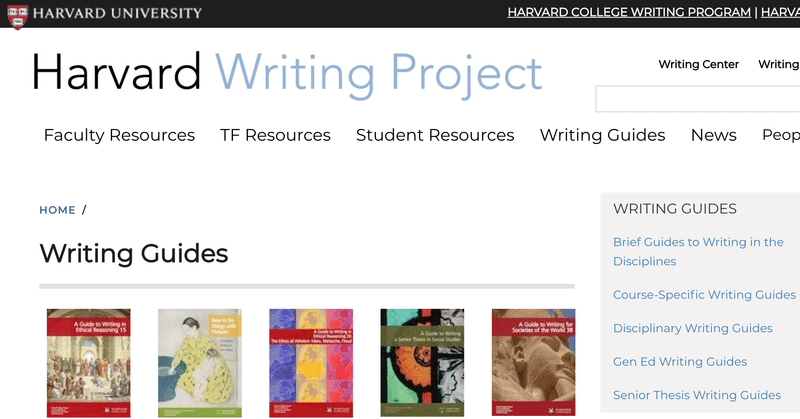The width and height of the screenshot is (800, 419).
Task: Open Harvard College Writing Program link
Action: click(628, 13)
